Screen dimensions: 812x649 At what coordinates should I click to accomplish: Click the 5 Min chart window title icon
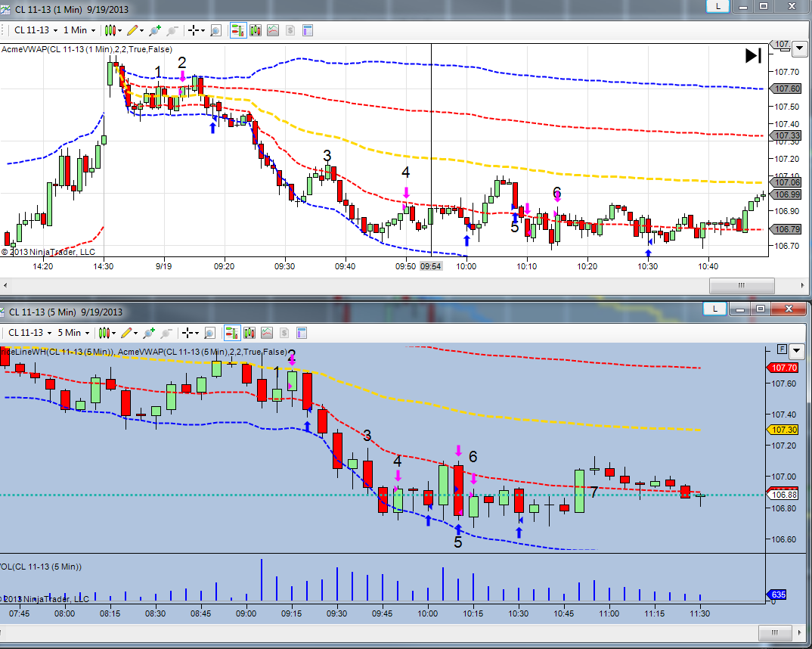click(2, 312)
